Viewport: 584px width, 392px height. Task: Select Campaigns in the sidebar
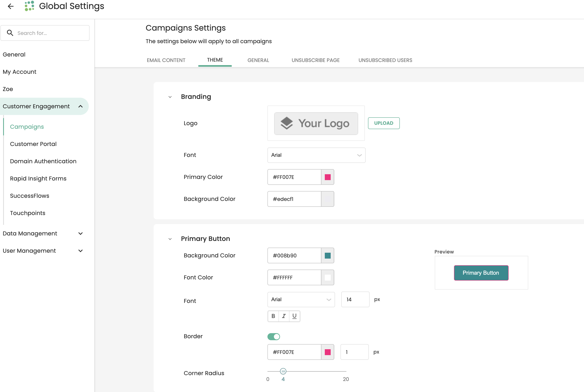tap(27, 127)
